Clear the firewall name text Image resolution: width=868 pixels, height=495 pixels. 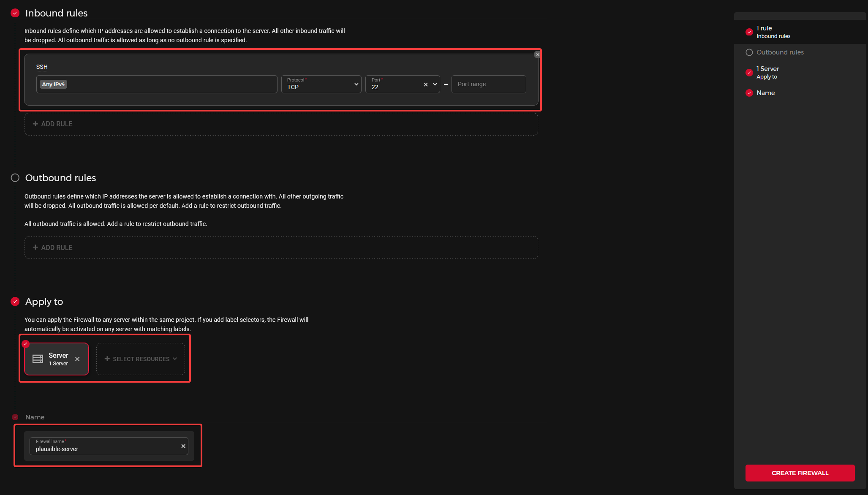[x=183, y=446]
